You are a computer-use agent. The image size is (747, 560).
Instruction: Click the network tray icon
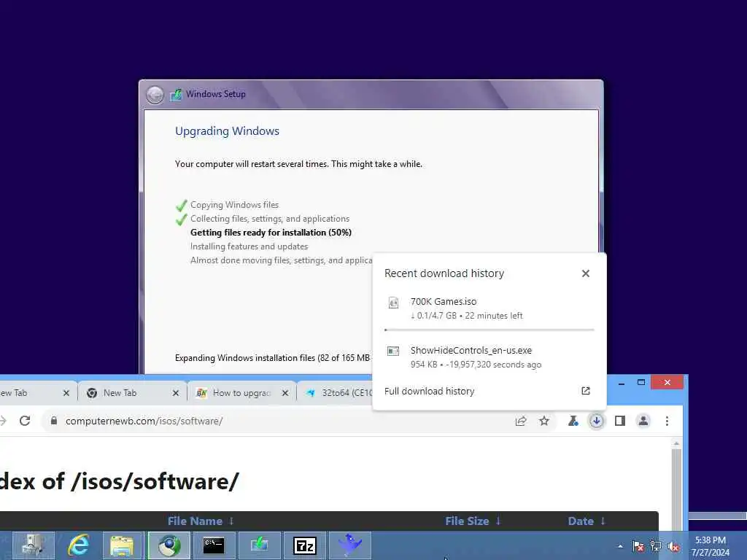coord(656,546)
